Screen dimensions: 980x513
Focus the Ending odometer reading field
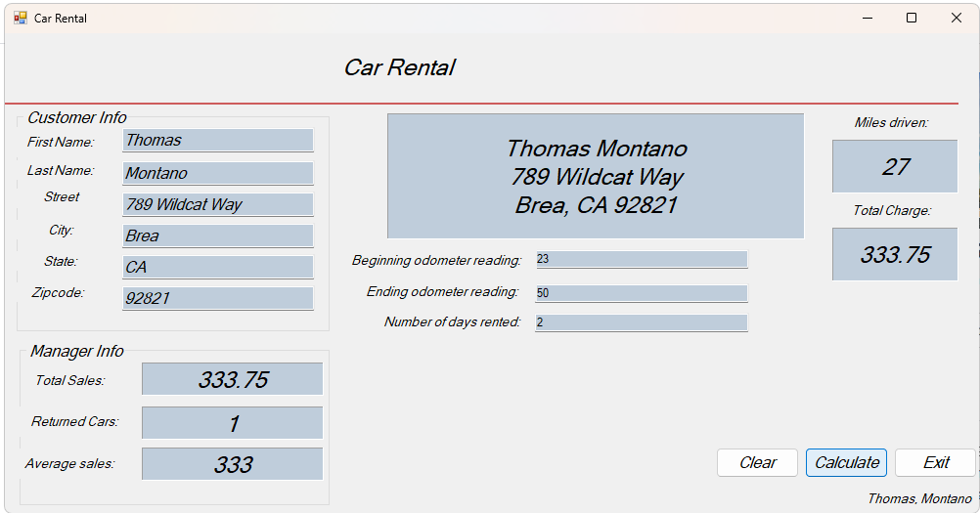coord(641,293)
